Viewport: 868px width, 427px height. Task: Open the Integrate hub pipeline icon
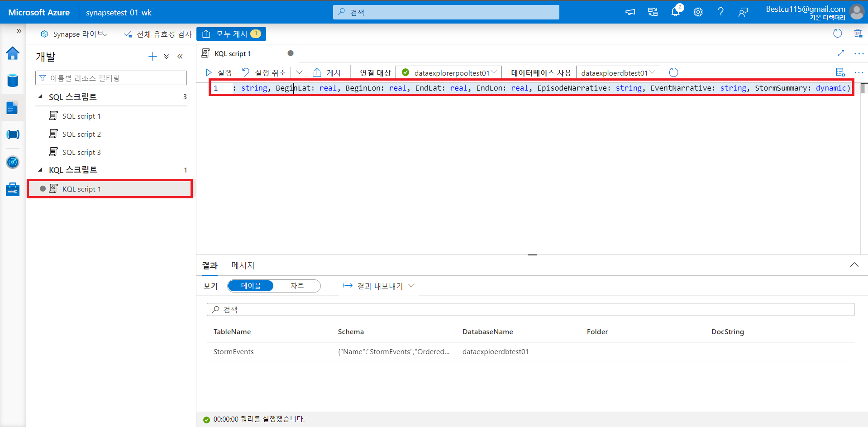[x=13, y=134]
